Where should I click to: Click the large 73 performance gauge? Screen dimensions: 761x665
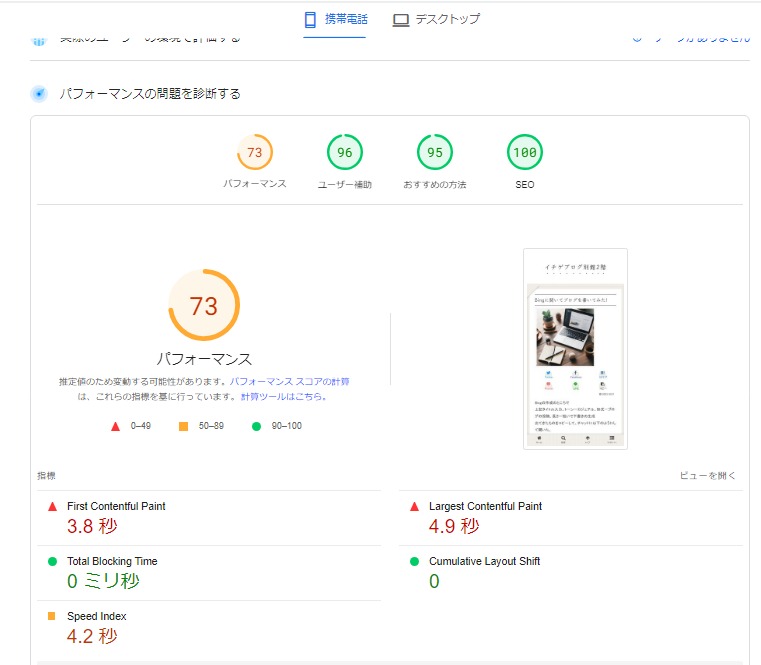click(x=204, y=305)
